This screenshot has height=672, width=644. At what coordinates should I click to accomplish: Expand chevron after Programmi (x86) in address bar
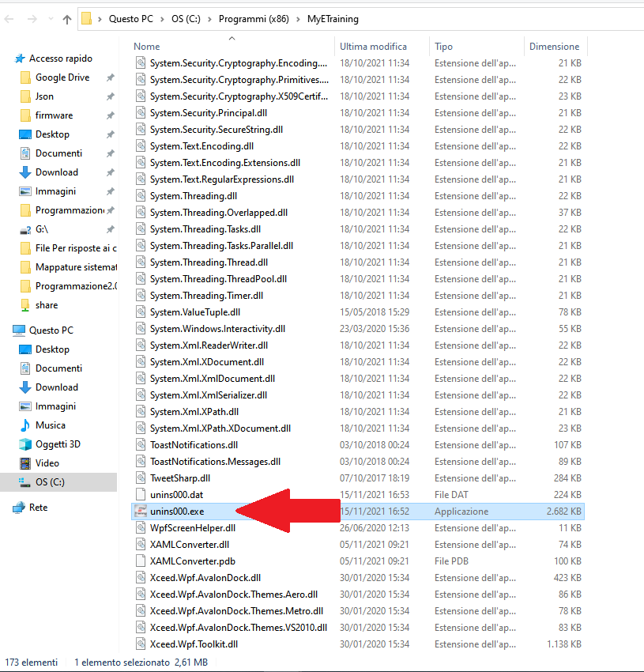click(298, 20)
